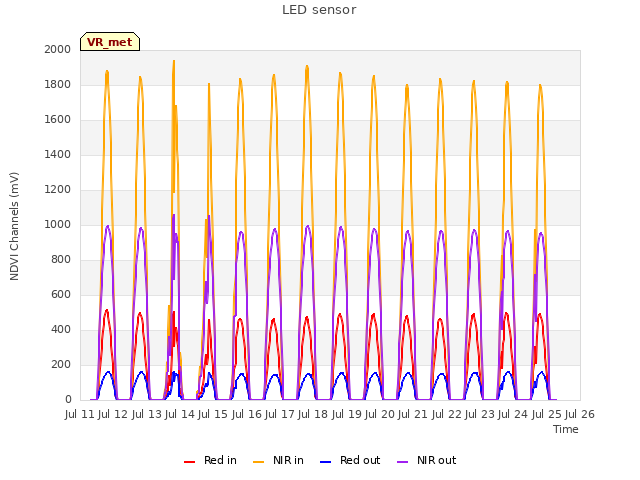Click the 'Jul 21' x-axis date label
The image size is (640, 480).
(413, 414)
